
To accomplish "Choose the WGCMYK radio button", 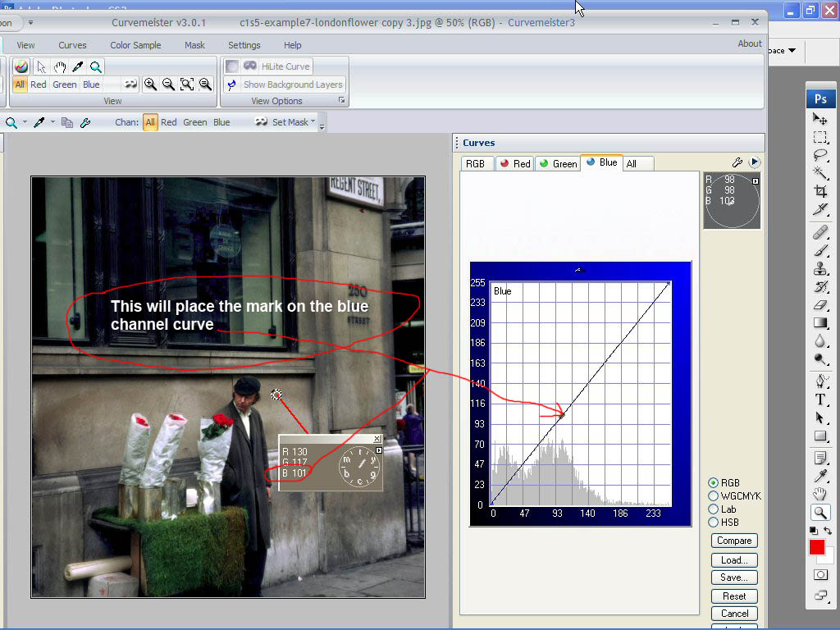I will click(x=714, y=496).
